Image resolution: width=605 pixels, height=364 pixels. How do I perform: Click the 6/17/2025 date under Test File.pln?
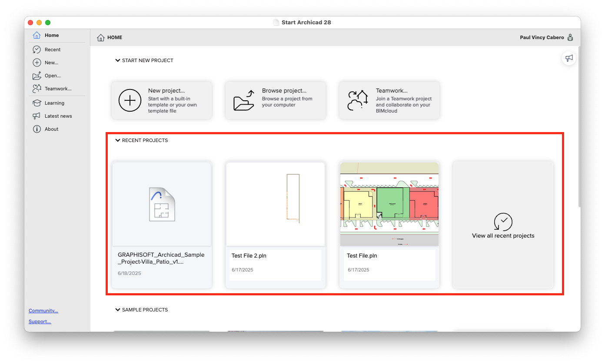(x=359, y=270)
